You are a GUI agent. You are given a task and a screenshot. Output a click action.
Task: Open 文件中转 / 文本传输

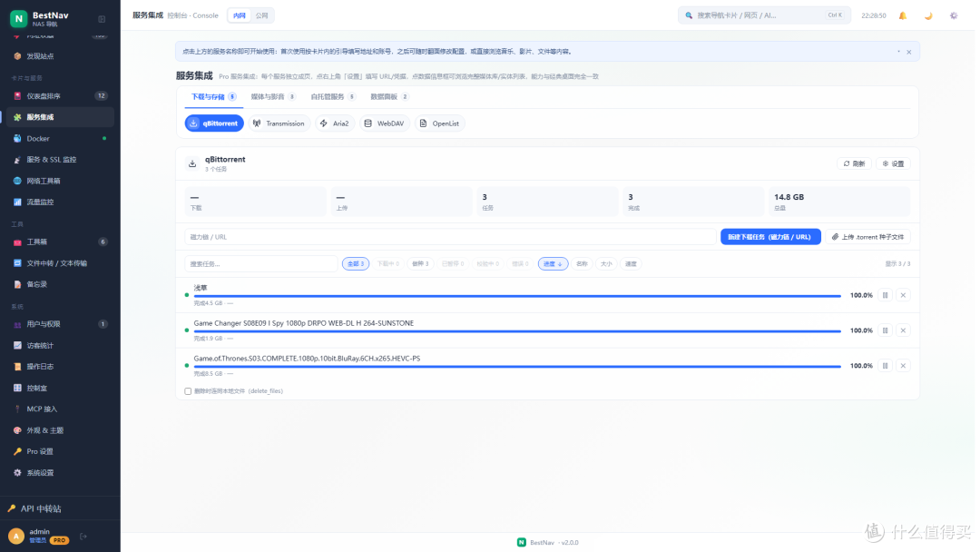(60, 263)
